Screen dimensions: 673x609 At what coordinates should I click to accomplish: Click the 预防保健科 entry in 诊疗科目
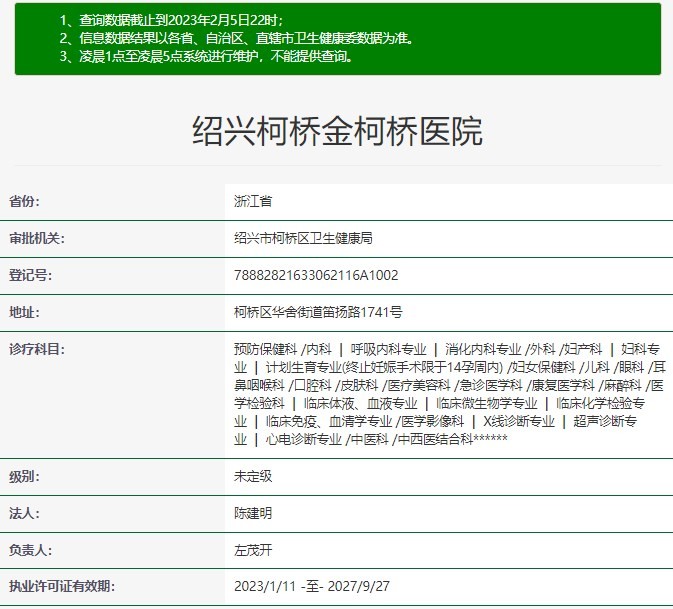[x=265, y=349]
